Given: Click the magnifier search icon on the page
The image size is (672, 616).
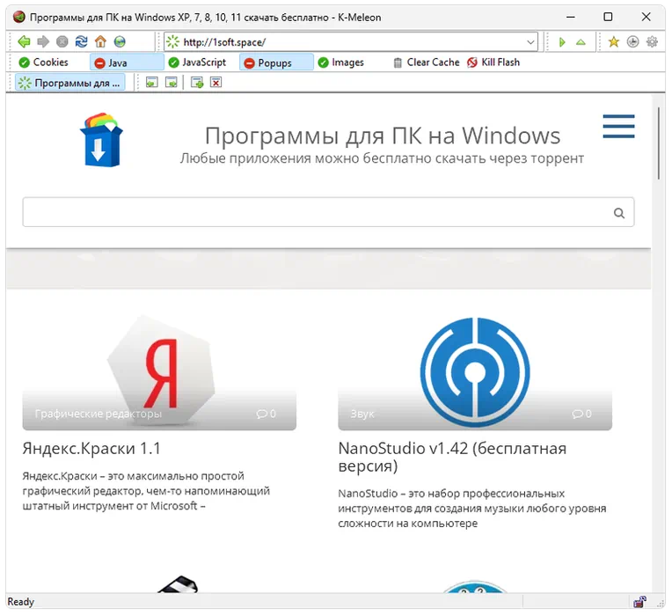Looking at the screenshot, I should pos(619,213).
